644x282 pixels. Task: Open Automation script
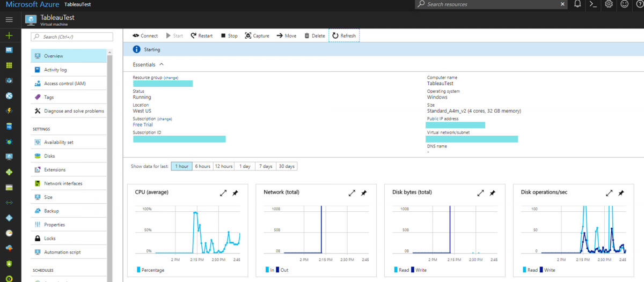pos(69,252)
